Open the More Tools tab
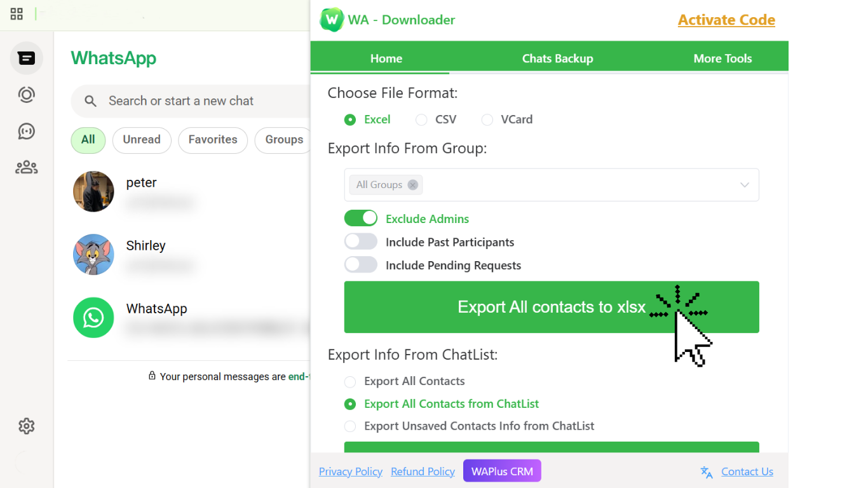This screenshot has width=868, height=488. coord(722,58)
